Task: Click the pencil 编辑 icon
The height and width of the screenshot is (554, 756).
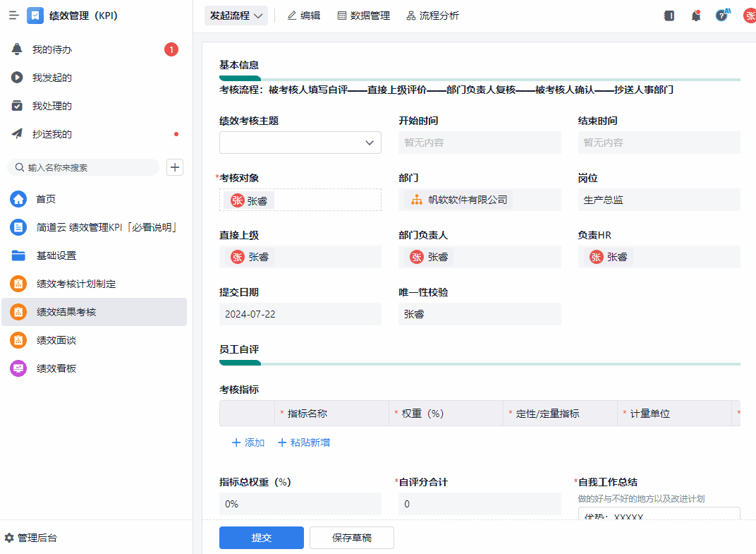Action: tap(292, 16)
